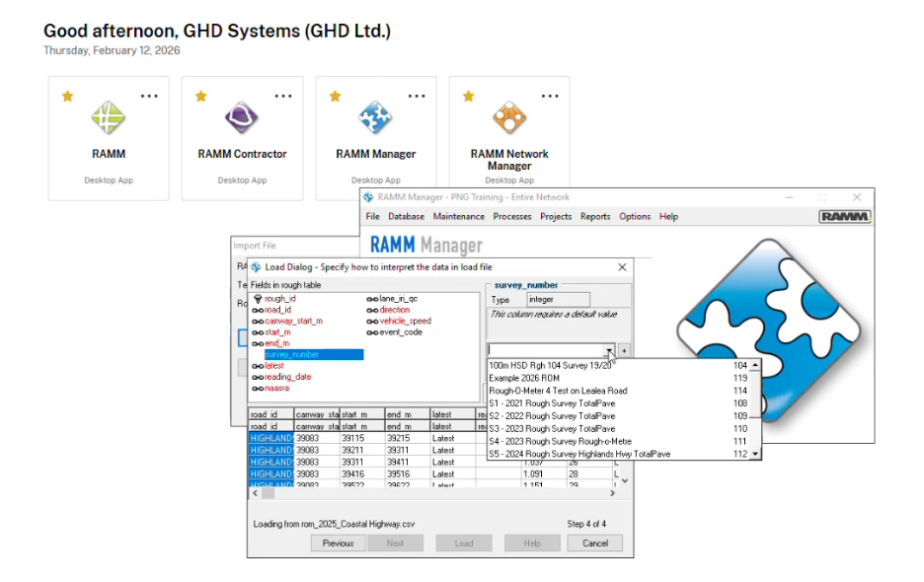Click the Cancel button

(595, 544)
